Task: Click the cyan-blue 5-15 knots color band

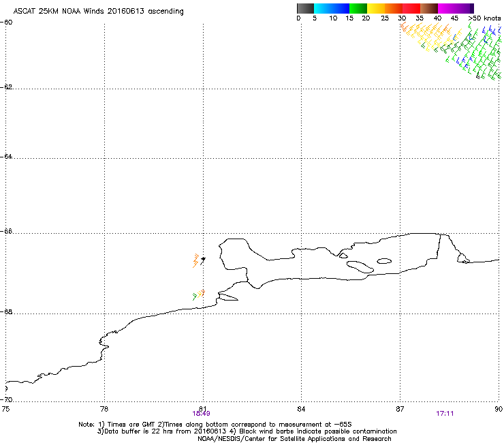Action: click(332, 8)
